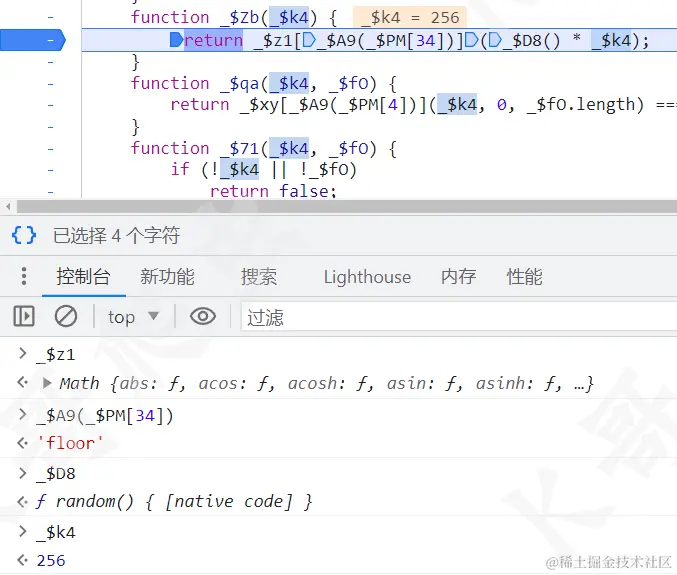Click the return false statement
The height and width of the screenshot is (575, 677).
coord(273,191)
